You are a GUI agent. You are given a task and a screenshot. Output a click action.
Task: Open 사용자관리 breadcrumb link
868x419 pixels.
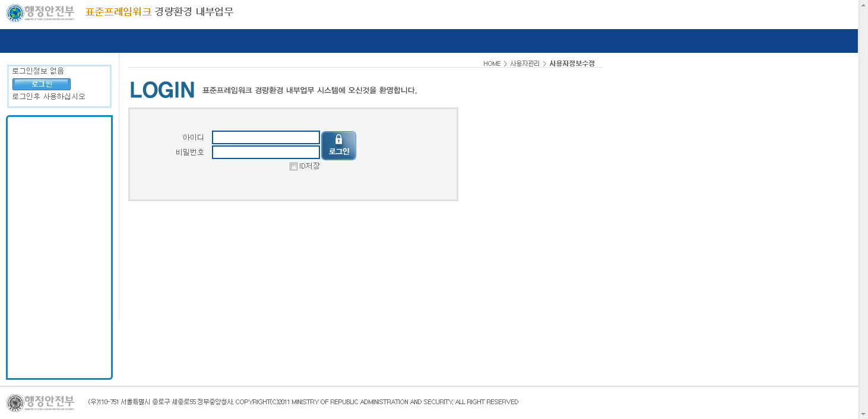pos(525,64)
